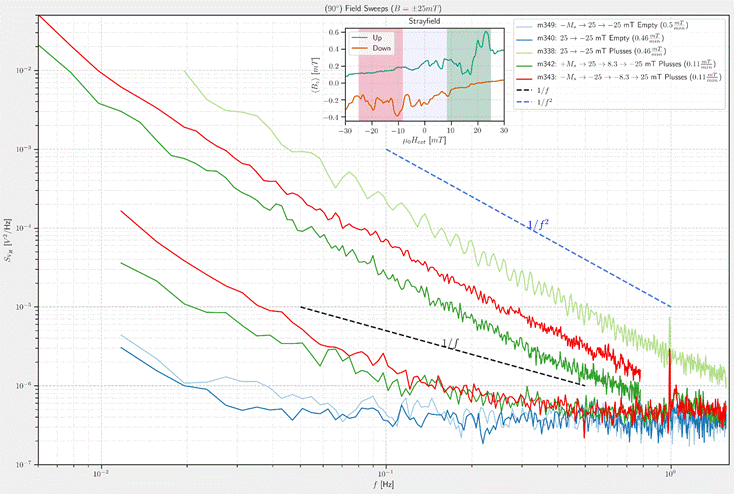Click the inset x-axis label μ₀H_ext
Screen dimensions: 734x494
(x=425, y=143)
